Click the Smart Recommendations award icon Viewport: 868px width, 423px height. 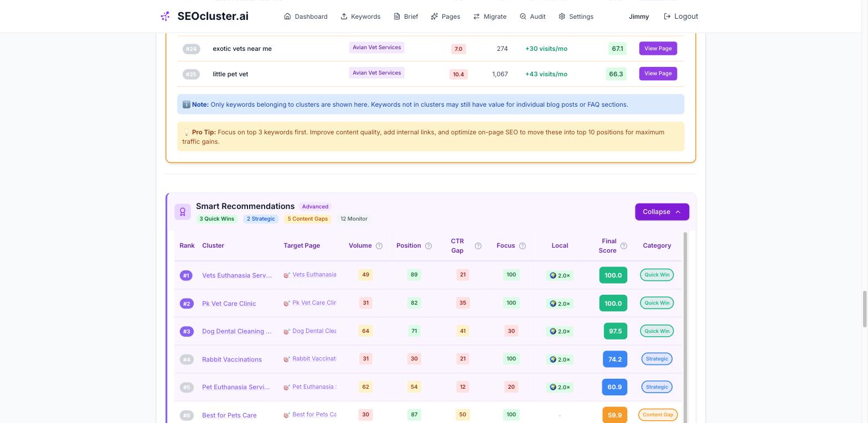[x=183, y=212]
